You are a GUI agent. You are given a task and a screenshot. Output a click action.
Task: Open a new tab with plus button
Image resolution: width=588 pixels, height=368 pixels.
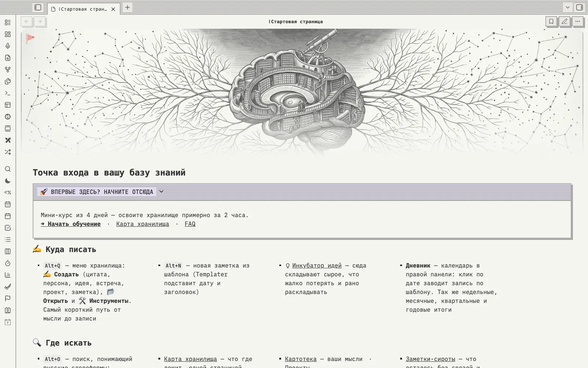coord(127,7)
